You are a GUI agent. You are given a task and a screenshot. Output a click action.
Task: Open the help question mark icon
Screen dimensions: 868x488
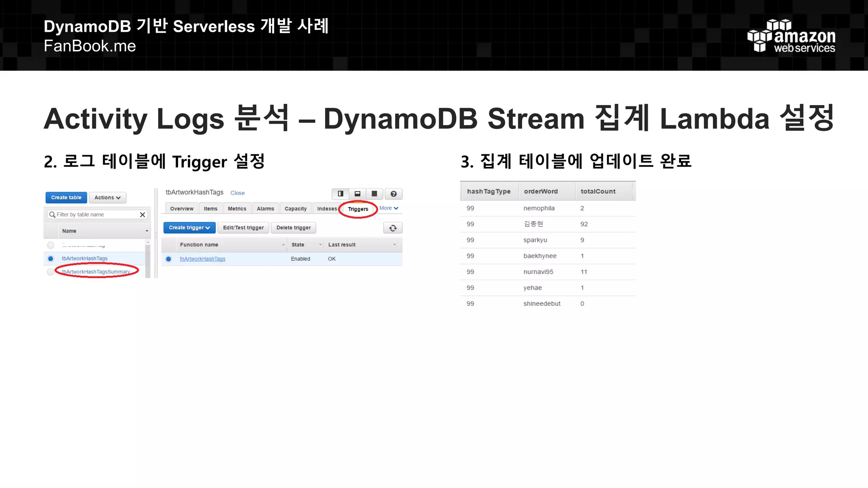(x=393, y=194)
